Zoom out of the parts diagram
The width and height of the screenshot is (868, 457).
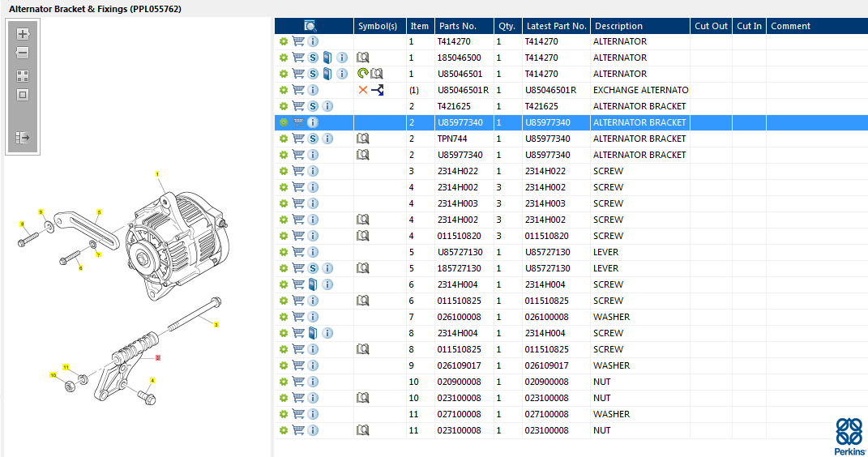pos(23,53)
